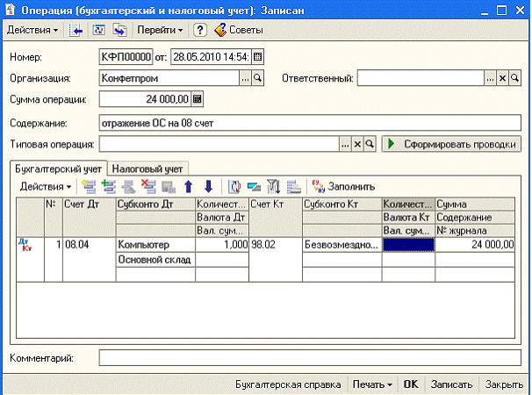This screenshot has width=532, height=395.
Task: Open calculator next to Сумма операции
Action: [x=198, y=99]
